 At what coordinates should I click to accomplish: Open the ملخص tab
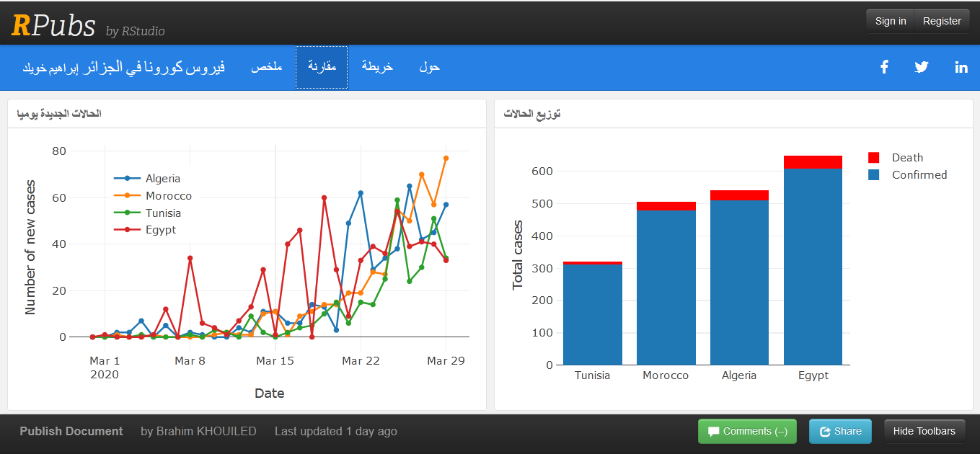(266, 67)
